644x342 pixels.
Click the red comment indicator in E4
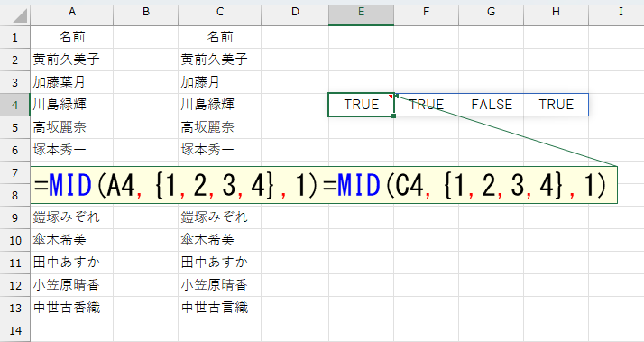(391, 97)
